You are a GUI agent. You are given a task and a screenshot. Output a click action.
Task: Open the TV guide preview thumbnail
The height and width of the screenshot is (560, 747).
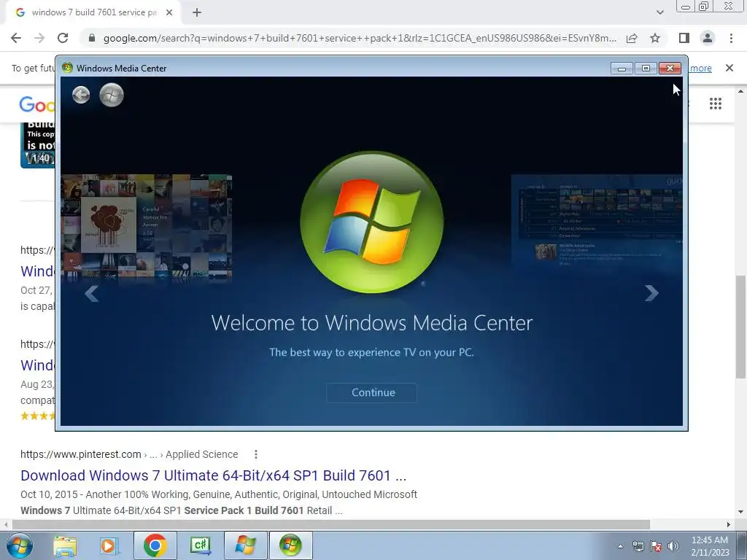click(x=597, y=222)
